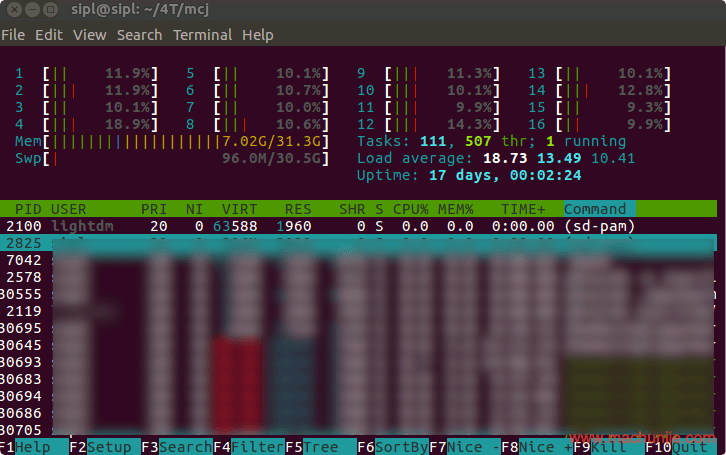726x455 pixels.
Task: Sort by the RES column header
Action: 298,209
